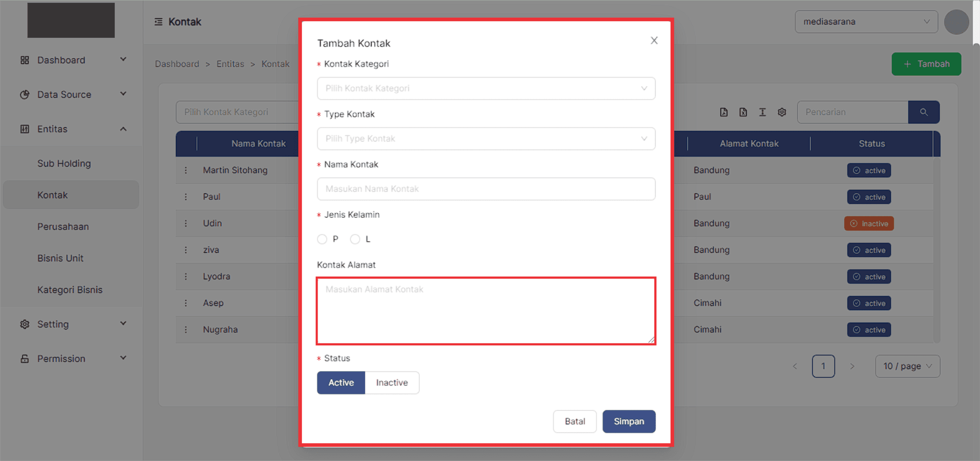This screenshot has width=980, height=461.
Task: Click the Simpan button
Action: [629, 421]
